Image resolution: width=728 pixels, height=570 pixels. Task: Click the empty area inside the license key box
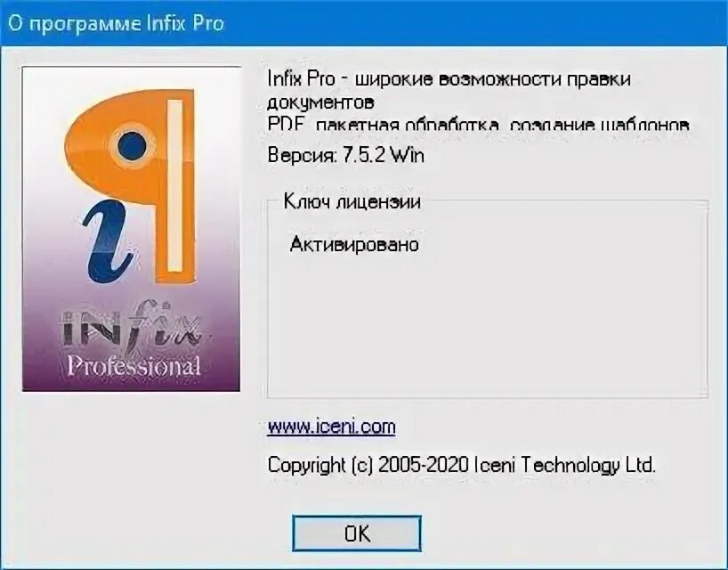coord(488,325)
